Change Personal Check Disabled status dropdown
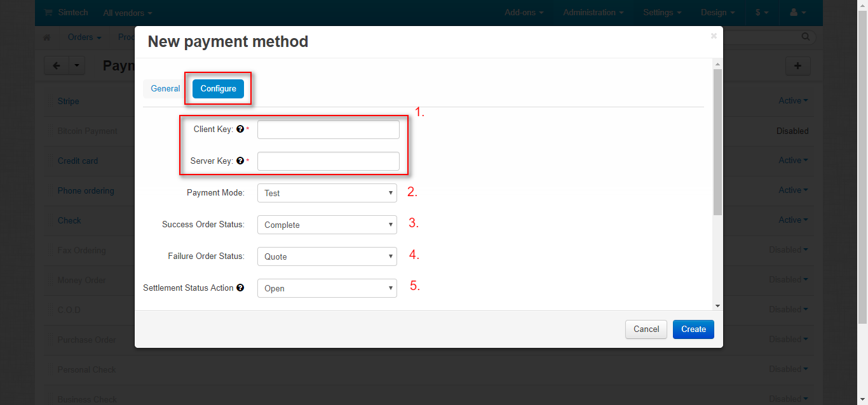 point(789,369)
